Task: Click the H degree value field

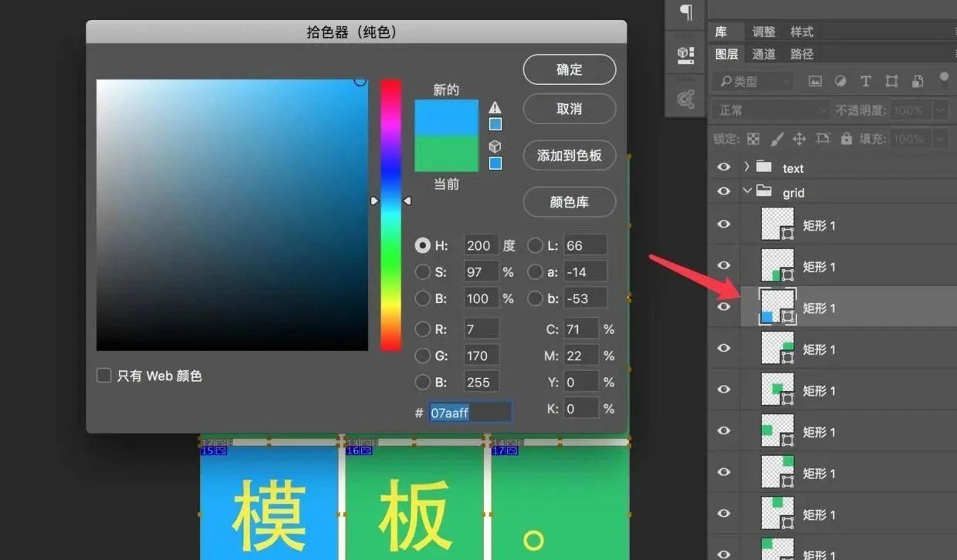Action: pos(481,245)
